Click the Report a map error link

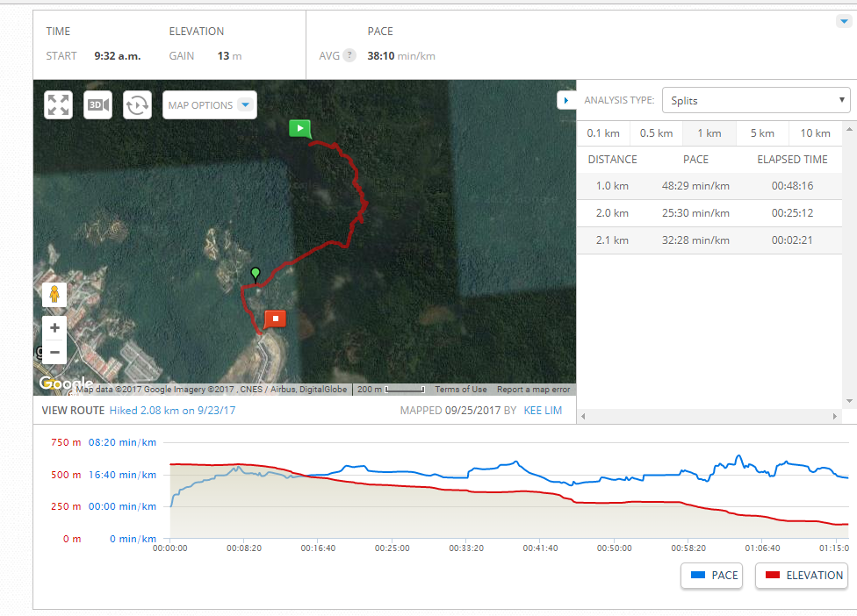click(x=534, y=389)
